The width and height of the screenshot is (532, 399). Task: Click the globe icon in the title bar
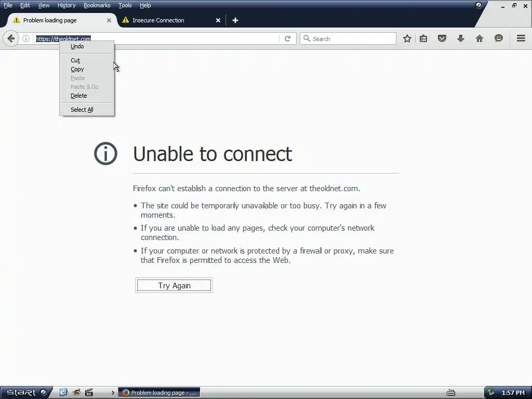pyautogui.click(x=478, y=5)
